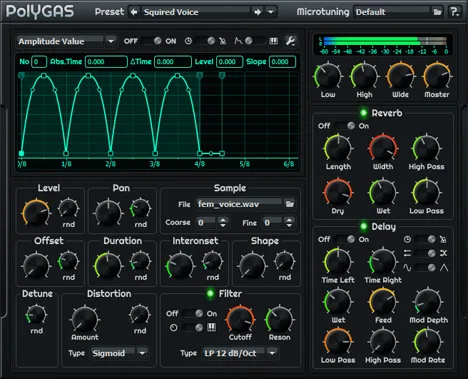The height and width of the screenshot is (379, 468).
Task: Toggle the Reverb Off/On switch
Action: tap(345, 126)
